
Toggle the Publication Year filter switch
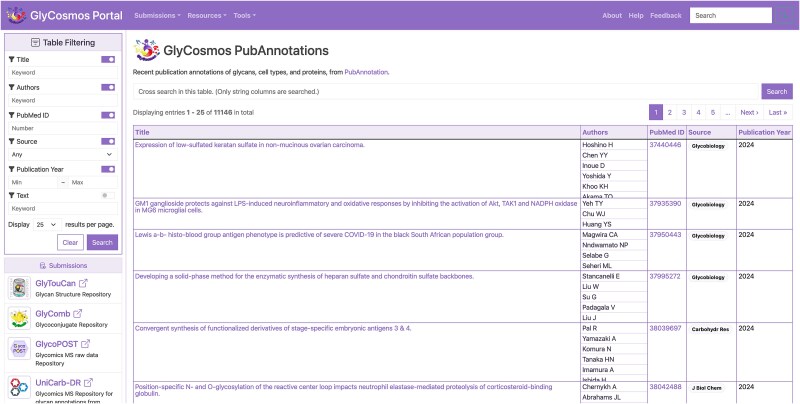tap(108, 169)
